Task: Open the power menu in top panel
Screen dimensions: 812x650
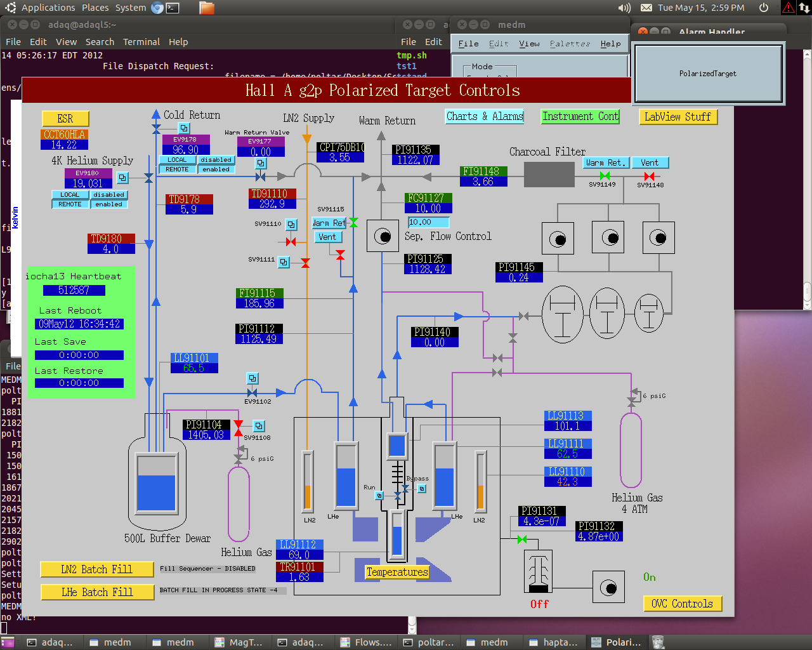Action: click(764, 8)
